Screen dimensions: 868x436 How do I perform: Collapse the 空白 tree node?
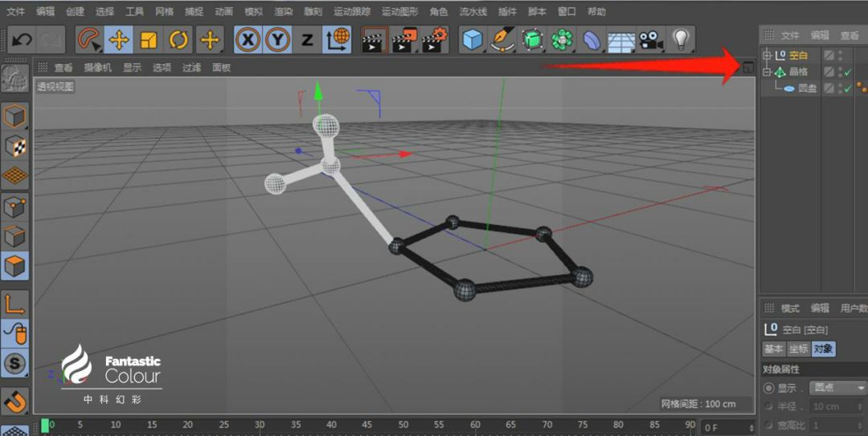pyautogui.click(x=768, y=55)
